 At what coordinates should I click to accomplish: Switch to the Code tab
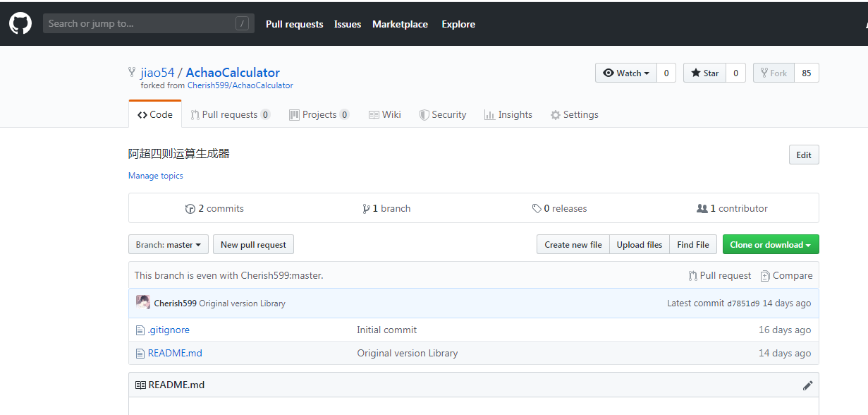pos(155,114)
